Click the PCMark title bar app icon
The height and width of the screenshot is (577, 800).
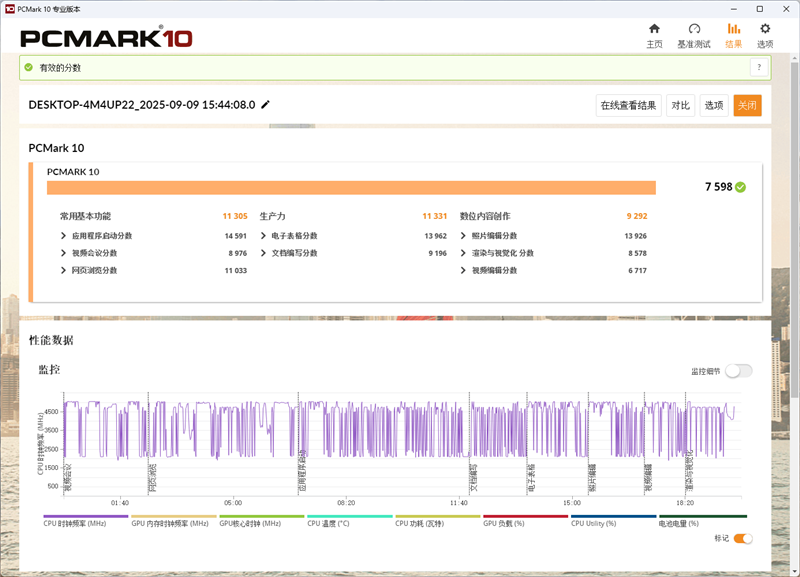pos(10,9)
